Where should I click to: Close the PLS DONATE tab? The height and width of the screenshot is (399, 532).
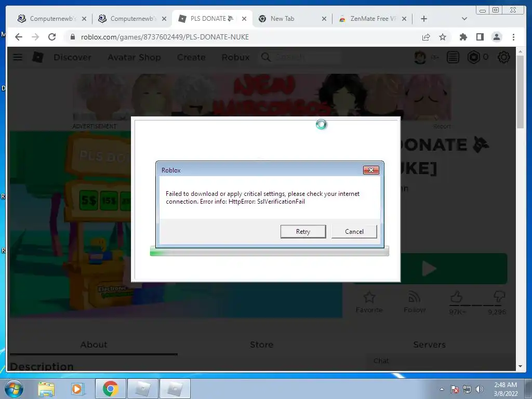click(244, 19)
